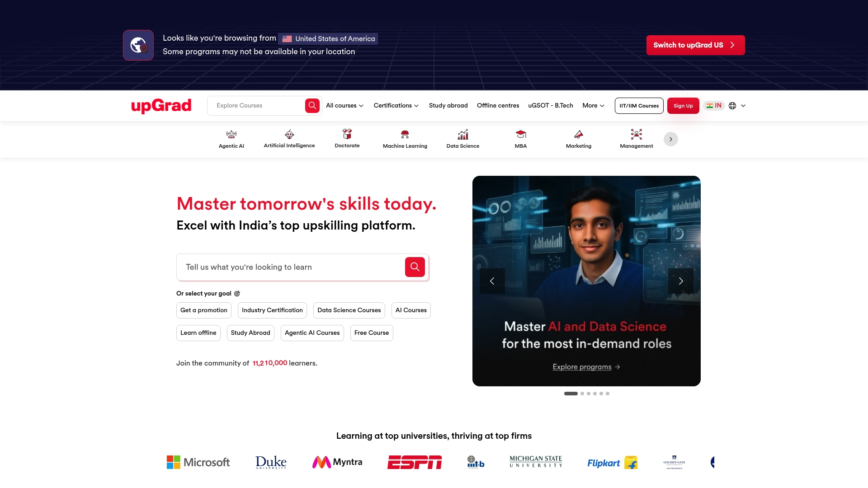Viewport: 868px width, 488px height.
Task: Click the United States of America location tag
Action: pos(328,39)
